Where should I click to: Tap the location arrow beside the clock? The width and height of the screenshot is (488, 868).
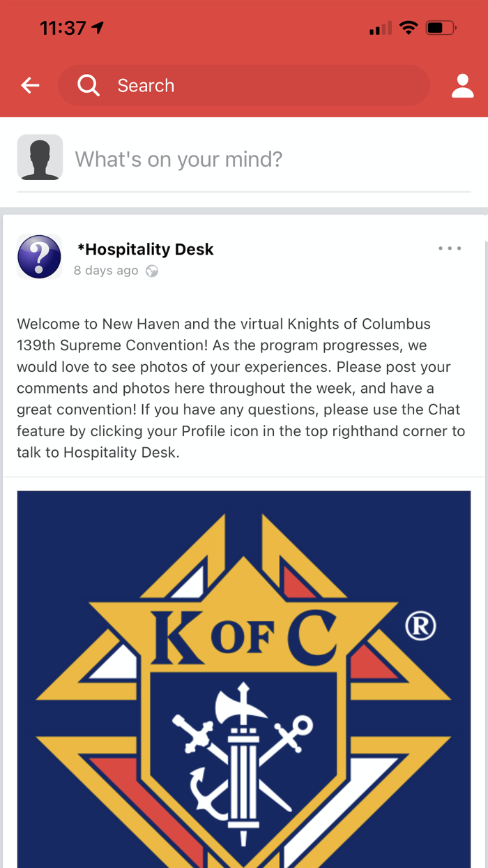(x=98, y=27)
